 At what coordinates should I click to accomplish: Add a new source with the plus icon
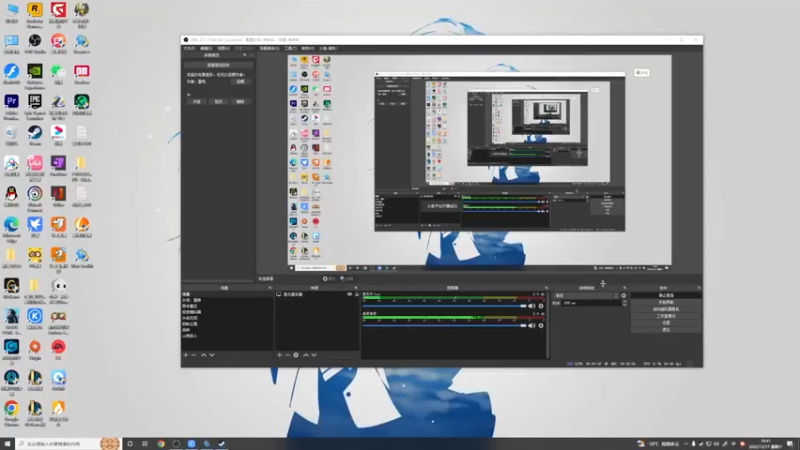click(279, 355)
